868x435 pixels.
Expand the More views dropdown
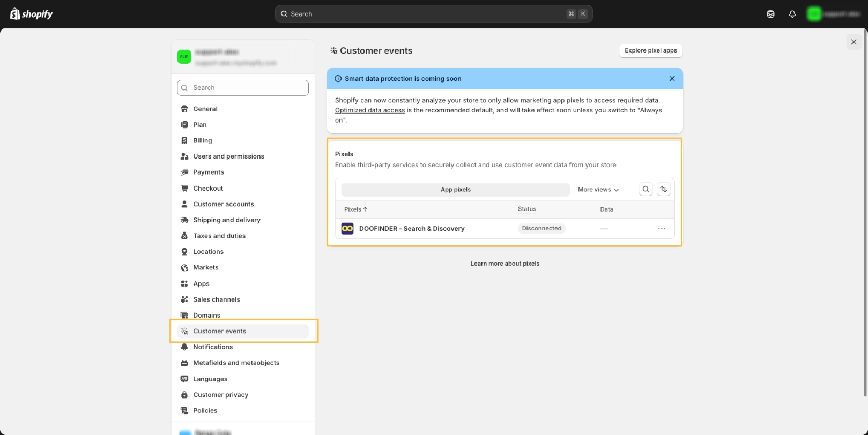(598, 190)
